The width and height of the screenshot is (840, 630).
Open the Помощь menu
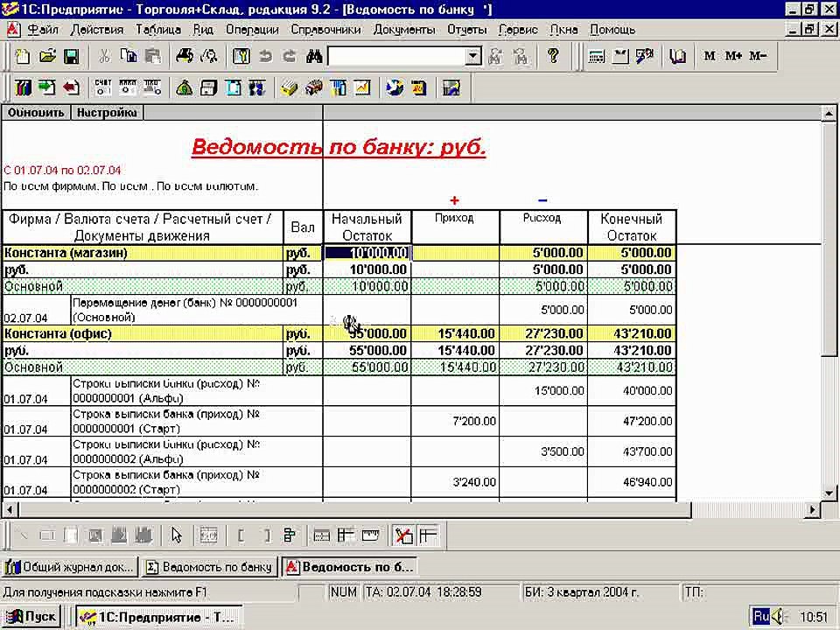point(612,30)
